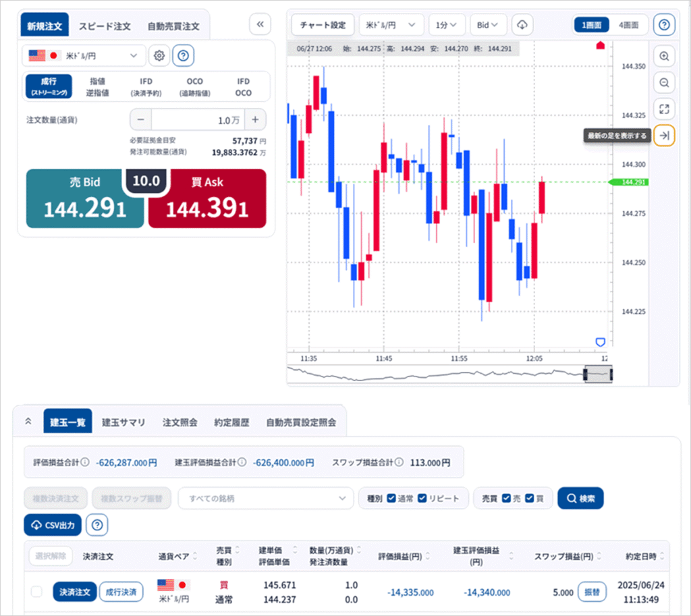Click the chart zoom out magnifier icon
The height and width of the screenshot is (616, 691).
tap(664, 82)
